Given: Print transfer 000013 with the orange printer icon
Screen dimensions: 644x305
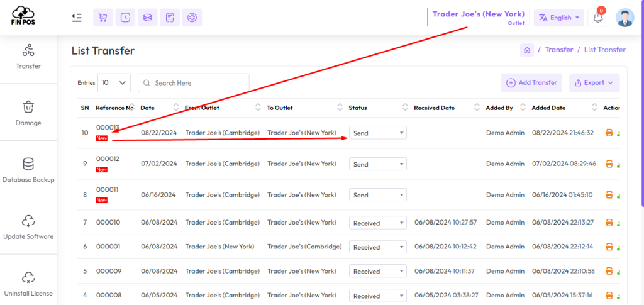Looking at the screenshot, I should pyautogui.click(x=609, y=133).
